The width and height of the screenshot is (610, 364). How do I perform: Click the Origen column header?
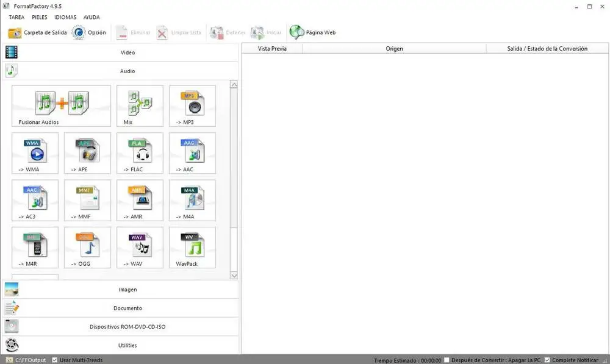coord(394,49)
